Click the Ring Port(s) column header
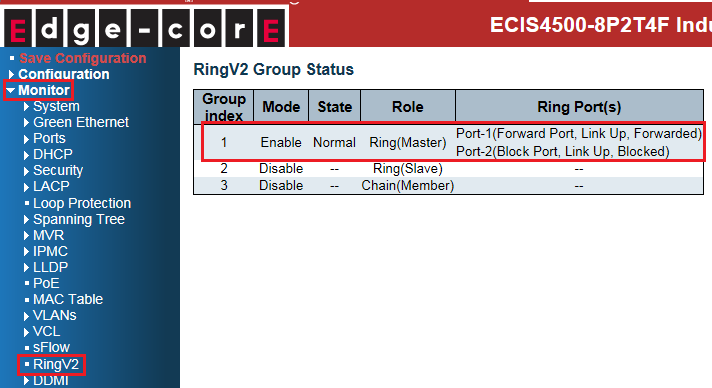The image size is (712, 388). 579,107
